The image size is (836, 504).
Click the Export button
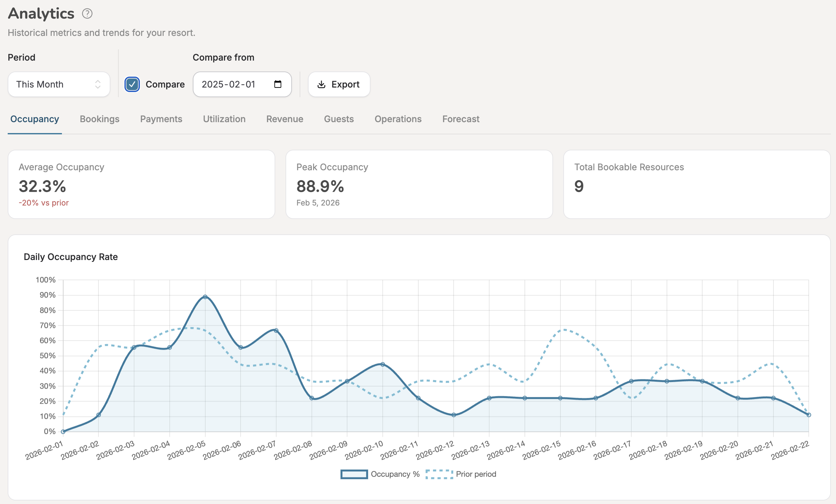tap(339, 84)
